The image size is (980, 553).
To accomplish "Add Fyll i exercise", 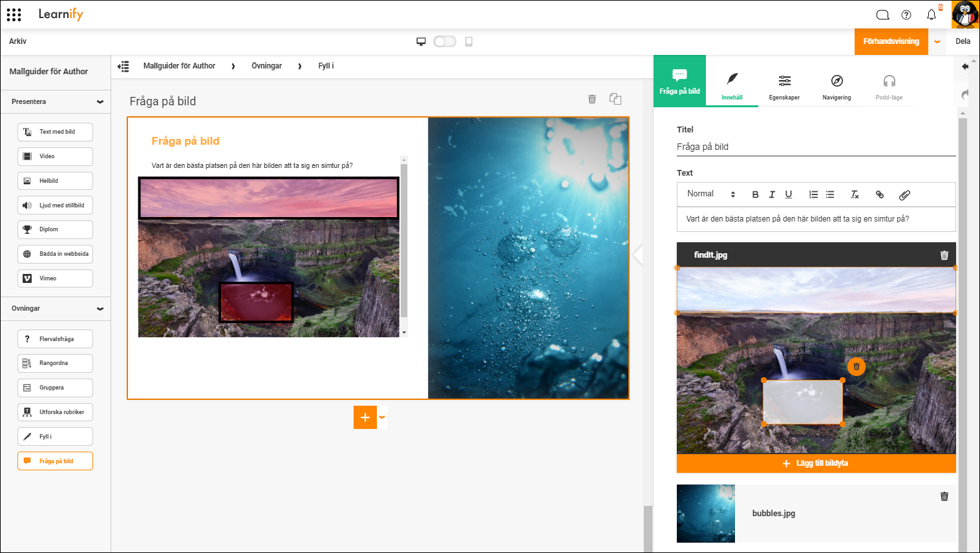I will [55, 437].
